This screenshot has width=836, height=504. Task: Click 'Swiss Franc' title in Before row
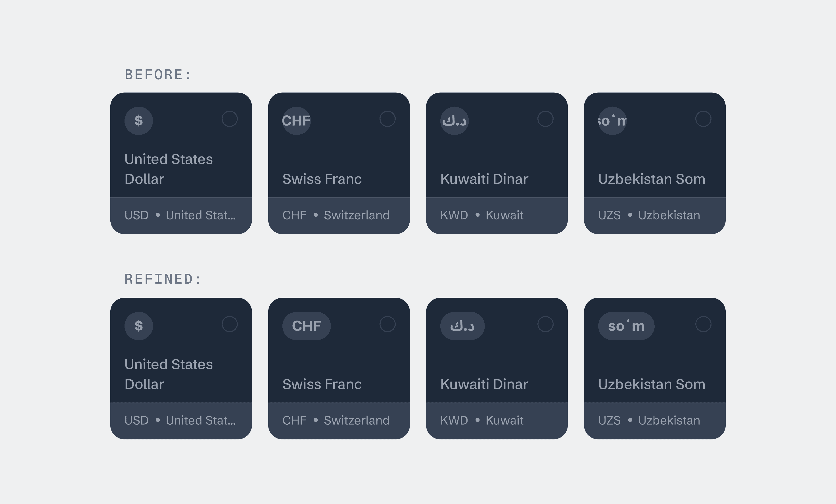pos(322,179)
